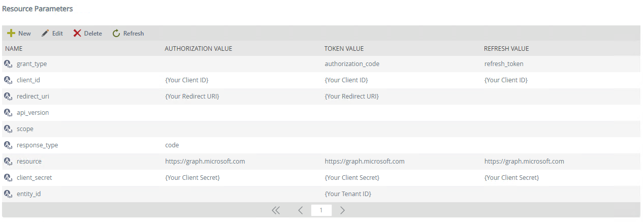Click the parameter icon beside redirect_uri

pyautogui.click(x=8, y=97)
